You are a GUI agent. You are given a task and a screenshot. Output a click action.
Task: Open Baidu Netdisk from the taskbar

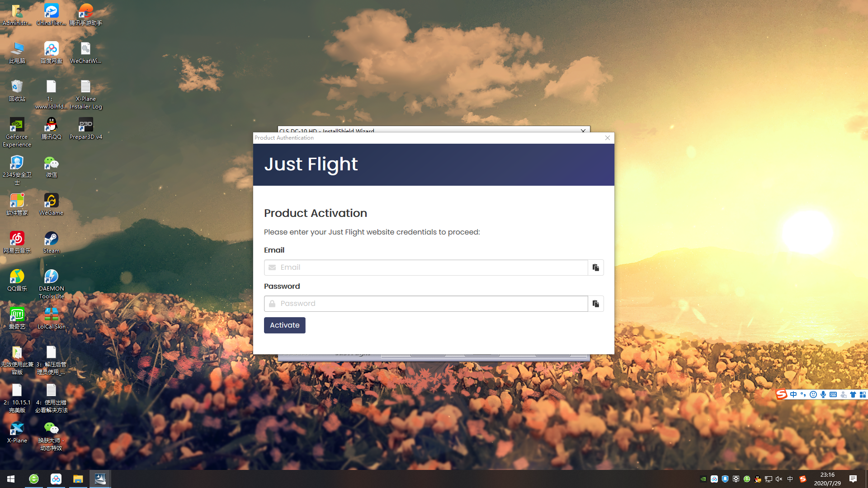[56, 479]
